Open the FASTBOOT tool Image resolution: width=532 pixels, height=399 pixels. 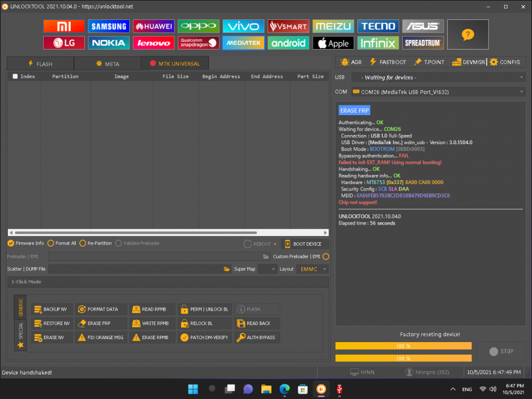pos(388,62)
